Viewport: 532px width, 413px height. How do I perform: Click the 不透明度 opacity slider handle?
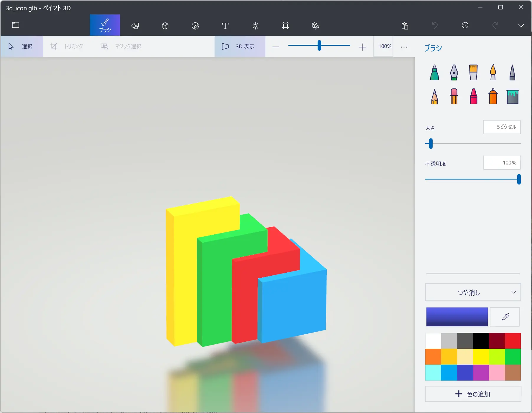pyautogui.click(x=519, y=179)
